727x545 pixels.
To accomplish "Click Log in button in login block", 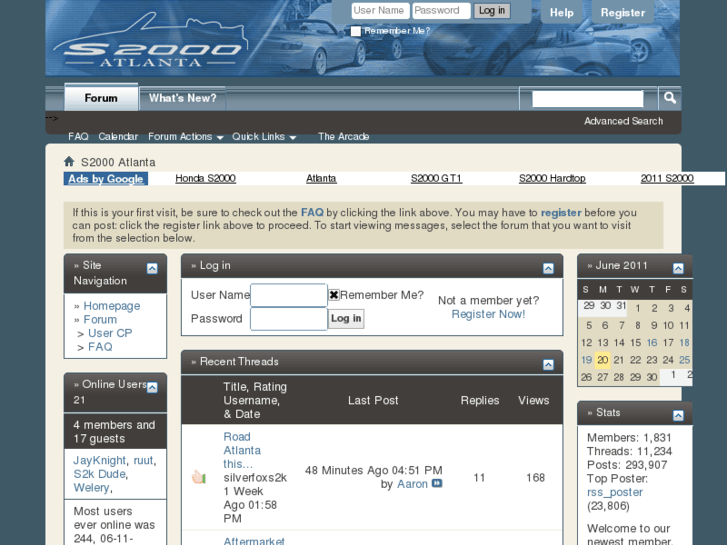I will click(x=346, y=318).
